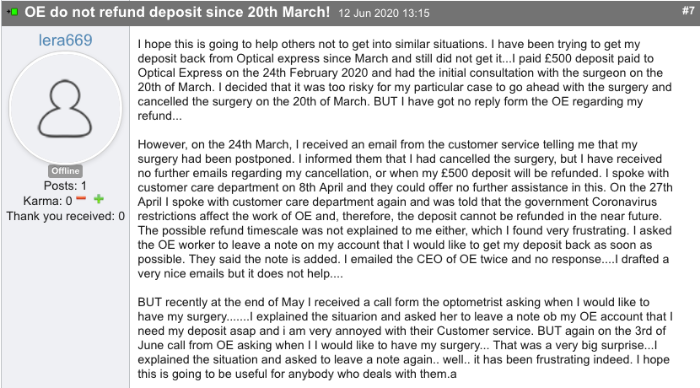Click the green post status icon in header
This screenshot has width=700, height=388.
click(x=12, y=12)
